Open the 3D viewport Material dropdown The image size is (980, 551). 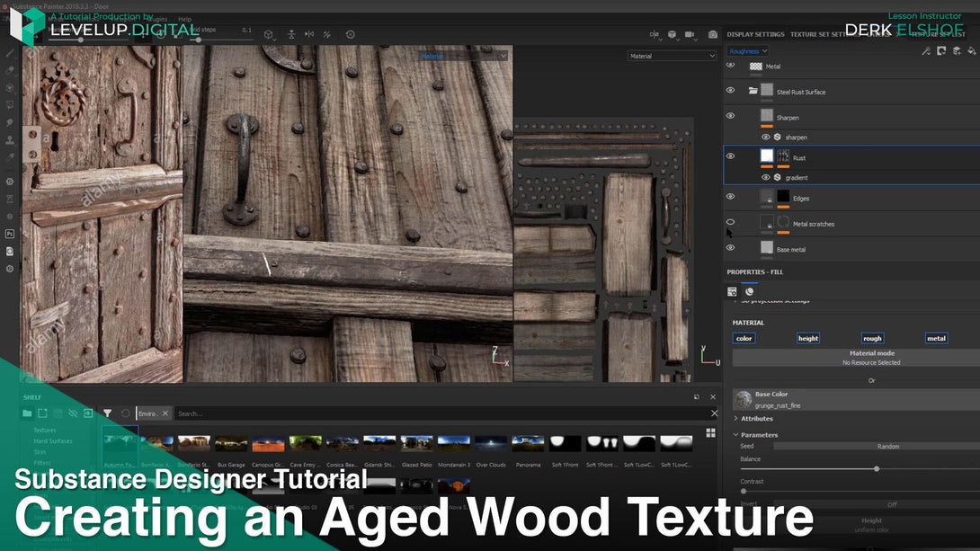coord(463,57)
